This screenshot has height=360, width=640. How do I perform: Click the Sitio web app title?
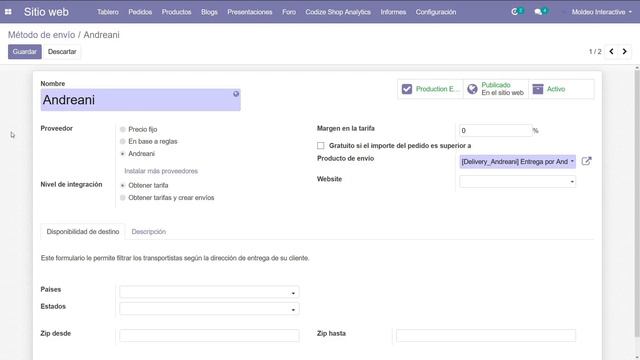point(46,12)
